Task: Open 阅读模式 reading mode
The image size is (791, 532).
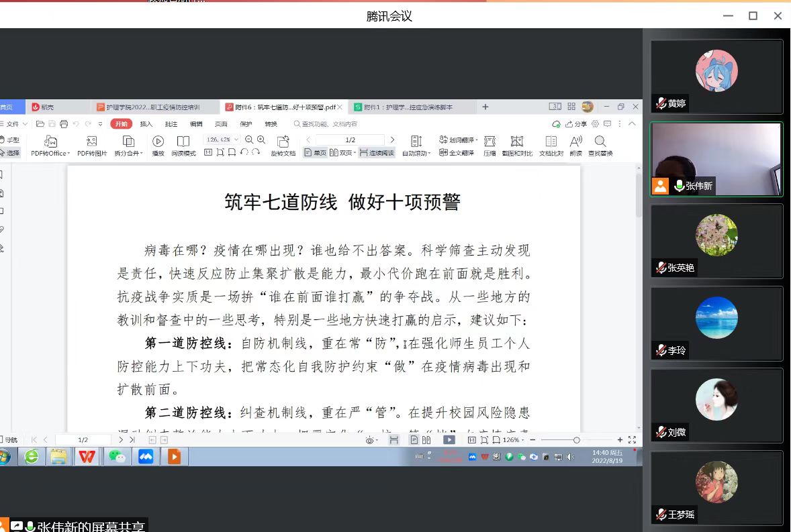Action: (x=183, y=145)
